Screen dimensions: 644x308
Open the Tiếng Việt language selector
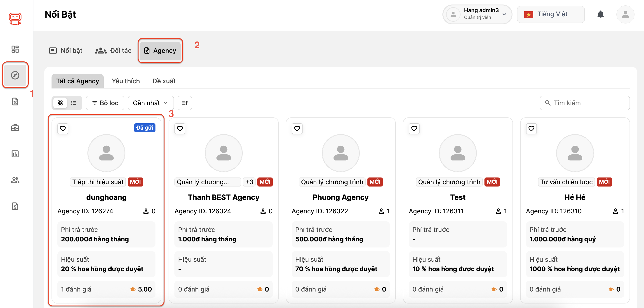click(x=550, y=14)
